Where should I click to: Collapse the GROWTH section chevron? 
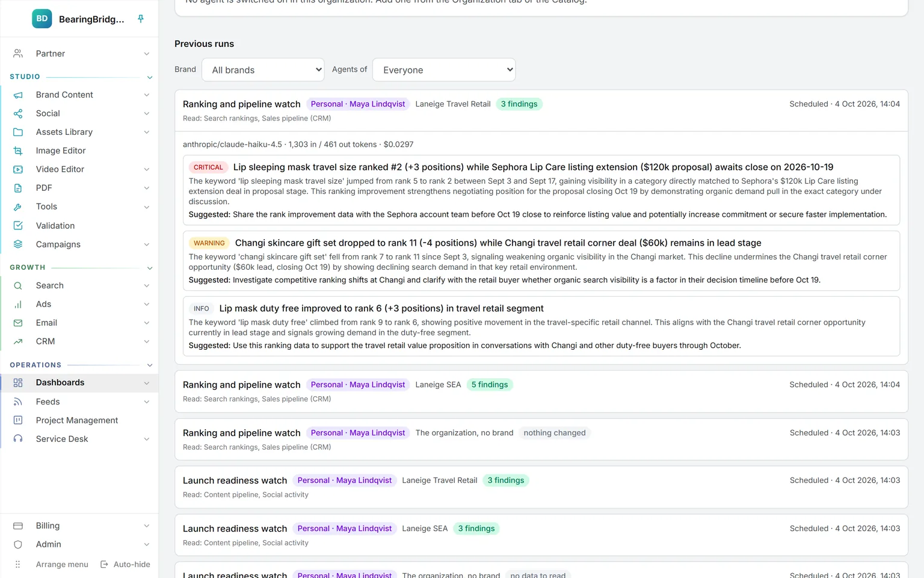pos(150,268)
